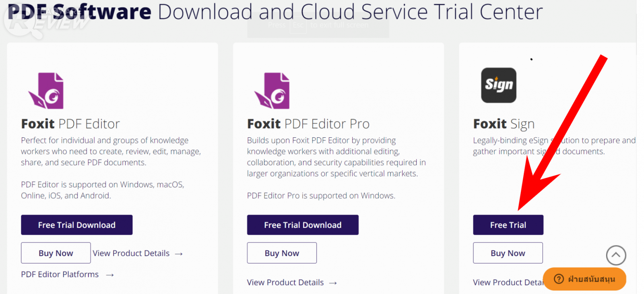Click the Foxit PDF Editor Pro product icon

pos(272,91)
